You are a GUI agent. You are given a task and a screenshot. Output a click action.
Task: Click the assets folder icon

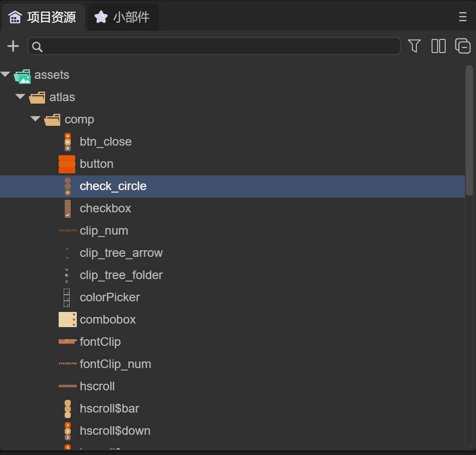point(22,76)
